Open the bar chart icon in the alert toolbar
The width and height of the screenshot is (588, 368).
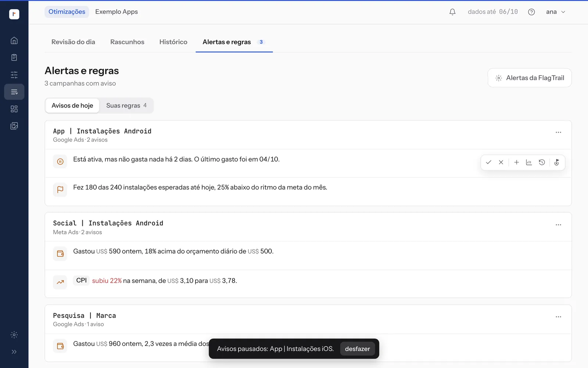pyautogui.click(x=529, y=162)
